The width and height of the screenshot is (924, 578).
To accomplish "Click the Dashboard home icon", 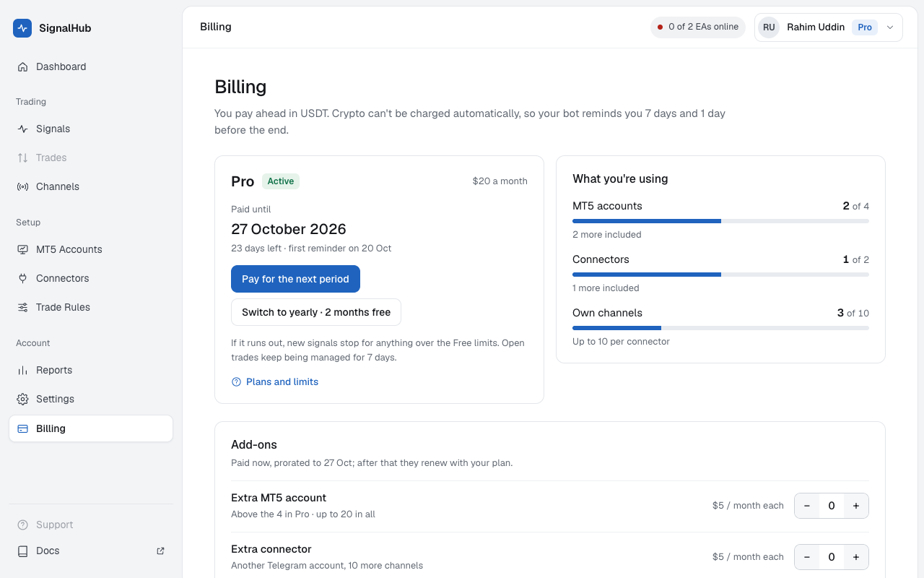I will 22,66.
